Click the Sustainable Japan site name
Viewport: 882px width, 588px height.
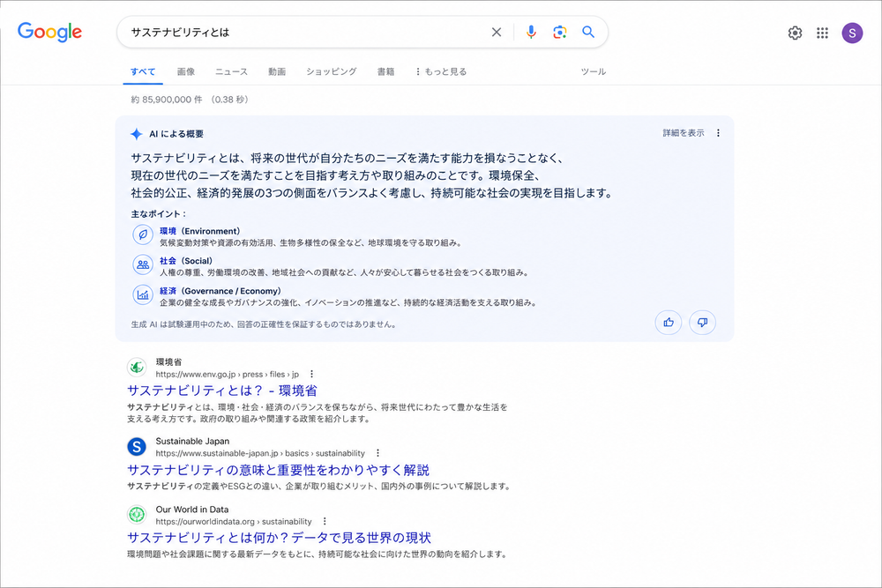click(x=192, y=442)
